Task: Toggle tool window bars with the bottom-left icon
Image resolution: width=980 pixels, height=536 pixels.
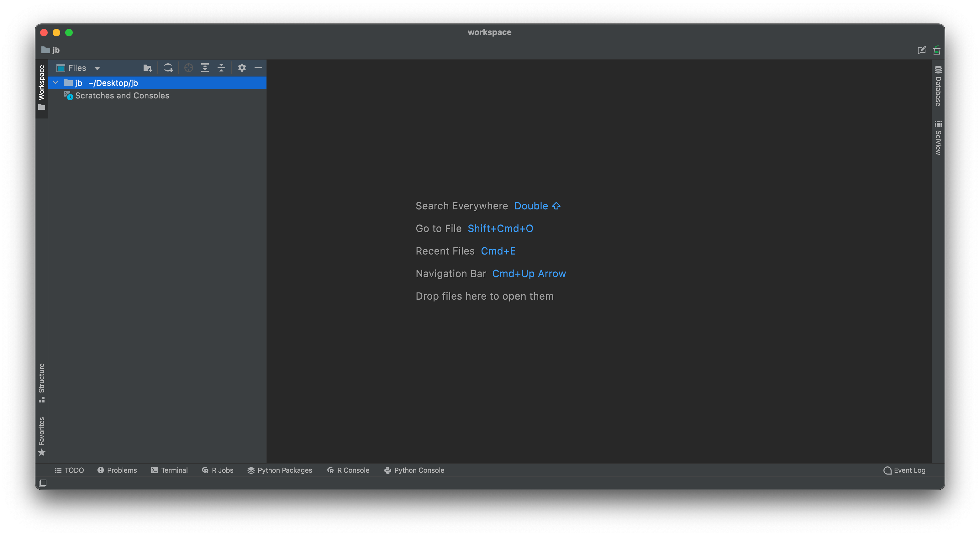Action: tap(43, 483)
